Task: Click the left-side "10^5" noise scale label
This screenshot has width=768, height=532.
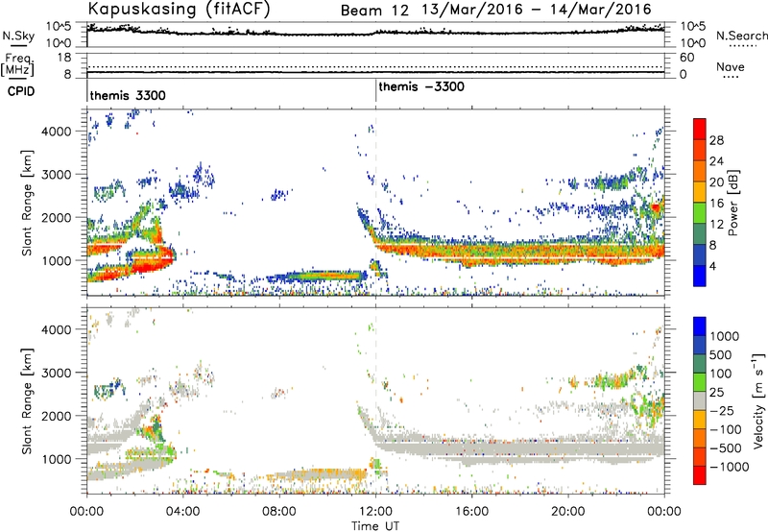Action: pyautogui.click(x=59, y=26)
